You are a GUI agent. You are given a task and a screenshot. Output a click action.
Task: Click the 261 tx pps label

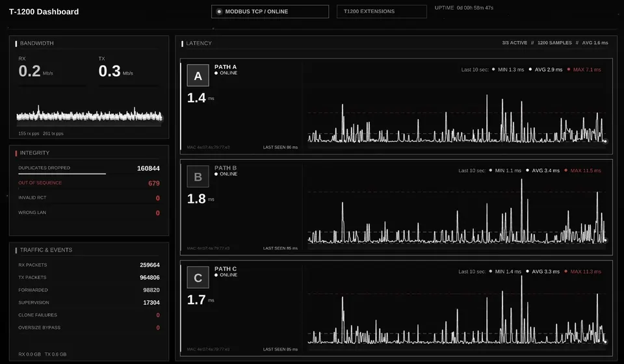pyautogui.click(x=53, y=134)
